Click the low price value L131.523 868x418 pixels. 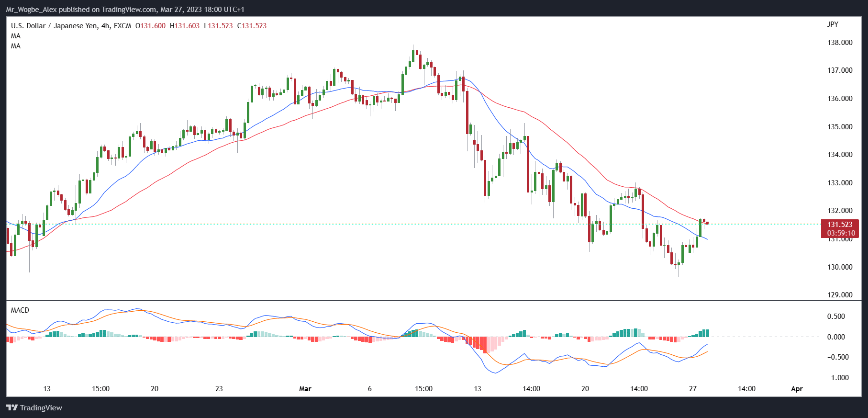(218, 26)
